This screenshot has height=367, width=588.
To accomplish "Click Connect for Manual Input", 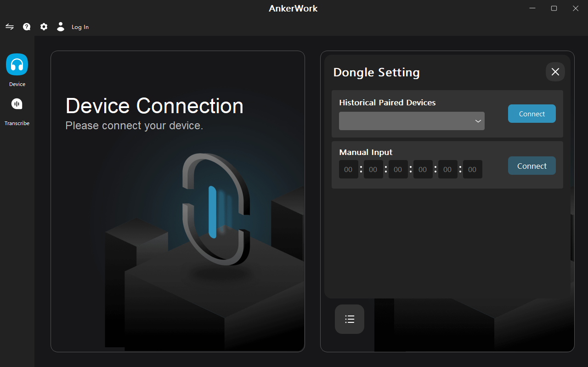I will (532, 166).
